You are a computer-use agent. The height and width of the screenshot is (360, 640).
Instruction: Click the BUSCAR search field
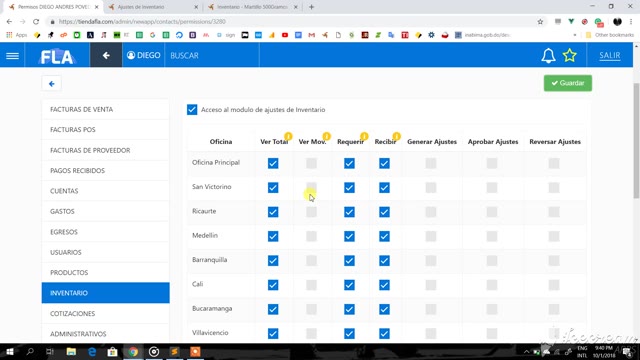click(x=212, y=56)
